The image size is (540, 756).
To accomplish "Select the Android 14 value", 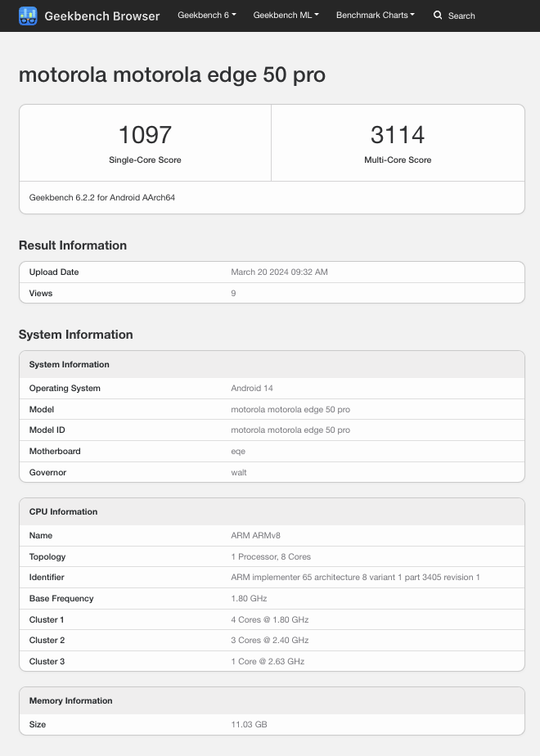I will [252, 388].
